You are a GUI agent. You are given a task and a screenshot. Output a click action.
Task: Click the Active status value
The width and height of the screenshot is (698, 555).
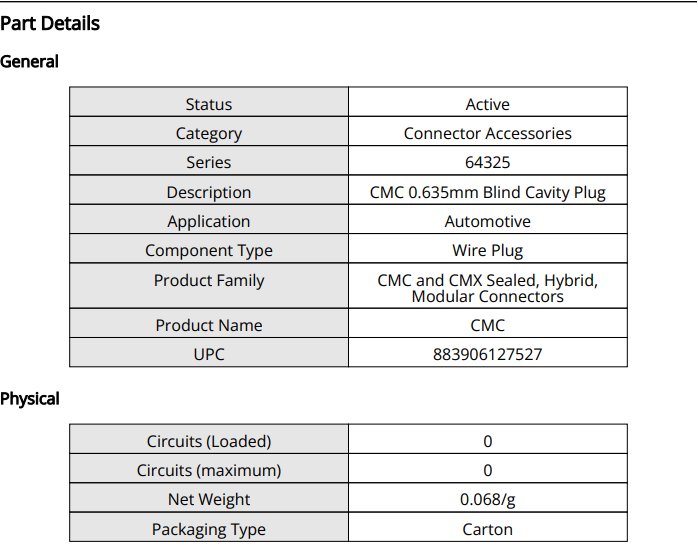click(487, 104)
